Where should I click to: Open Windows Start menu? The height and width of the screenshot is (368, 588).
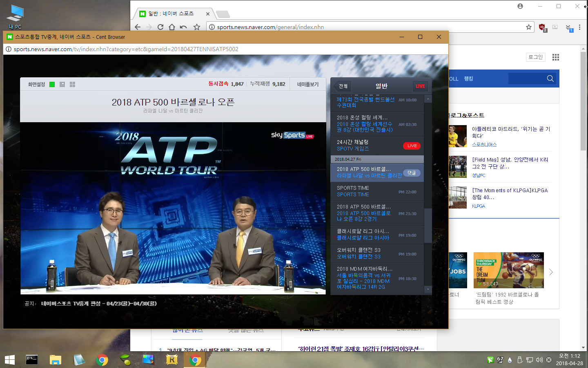coord(10,360)
